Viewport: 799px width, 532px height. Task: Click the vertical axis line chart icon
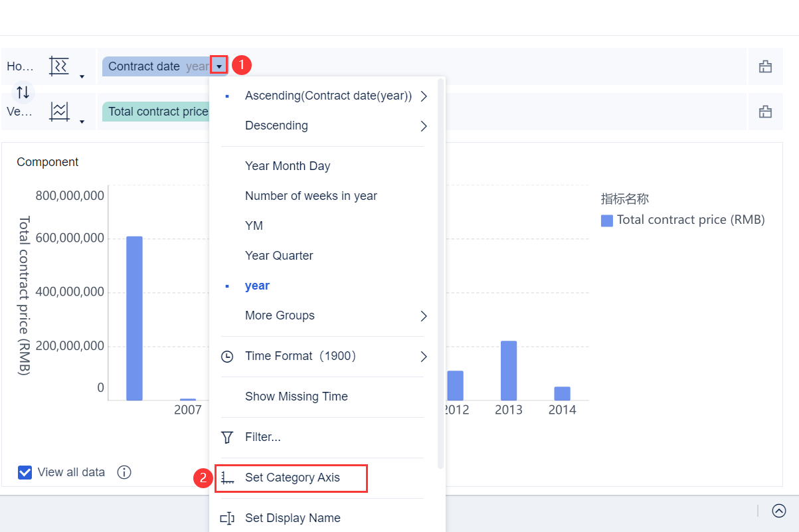pos(59,111)
